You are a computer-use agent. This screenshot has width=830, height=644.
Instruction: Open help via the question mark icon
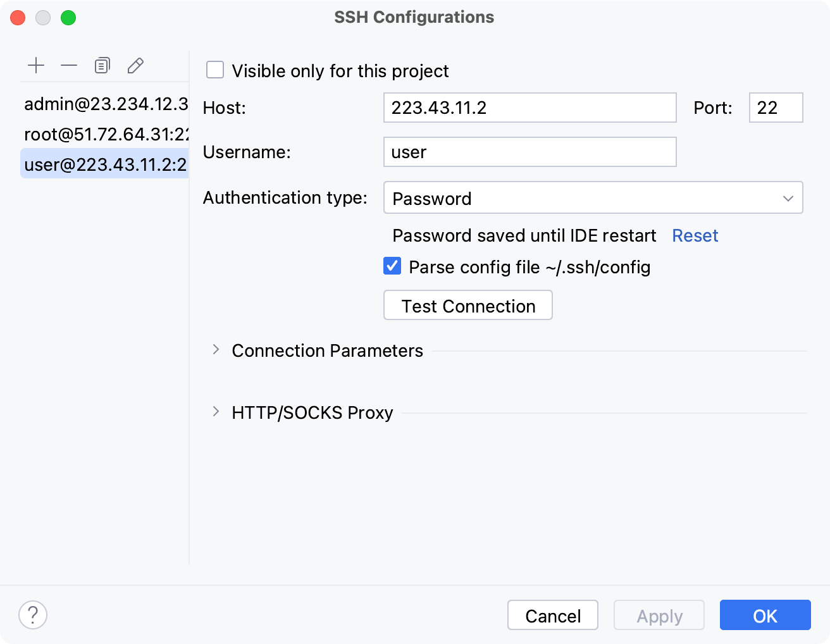(x=33, y=614)
